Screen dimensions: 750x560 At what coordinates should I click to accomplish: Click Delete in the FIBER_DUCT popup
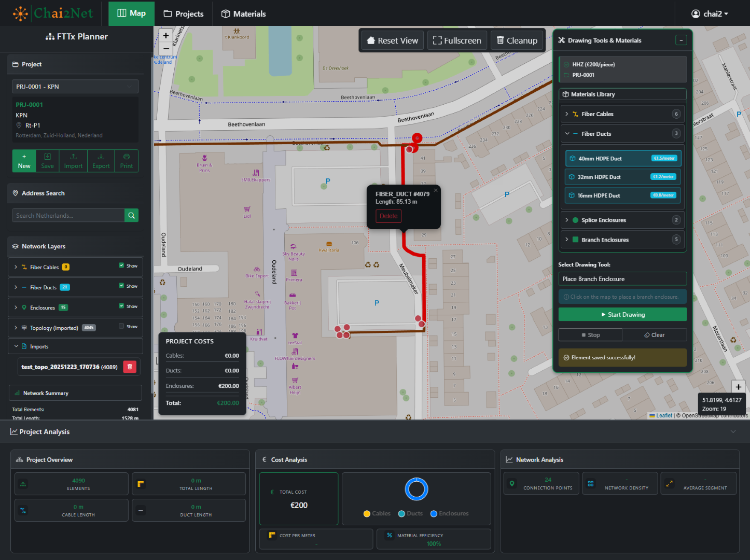click(388, 216)
